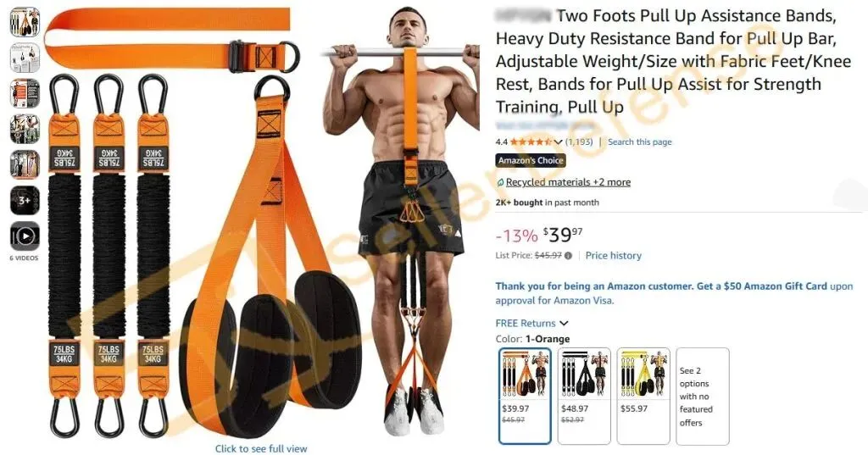The image size is (868, 455).
Task: Click the List Price info icon
Action: pos(568,256)
